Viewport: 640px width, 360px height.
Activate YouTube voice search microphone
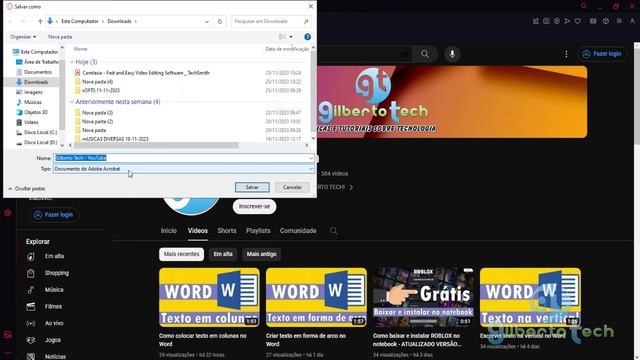coord(452,54)
